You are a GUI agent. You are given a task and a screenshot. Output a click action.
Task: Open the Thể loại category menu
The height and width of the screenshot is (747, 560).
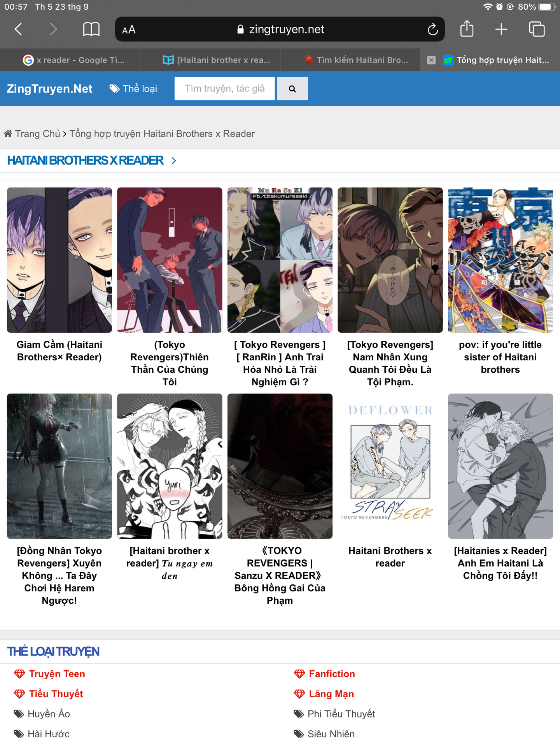pyautogui.click(x=133, y=89)
